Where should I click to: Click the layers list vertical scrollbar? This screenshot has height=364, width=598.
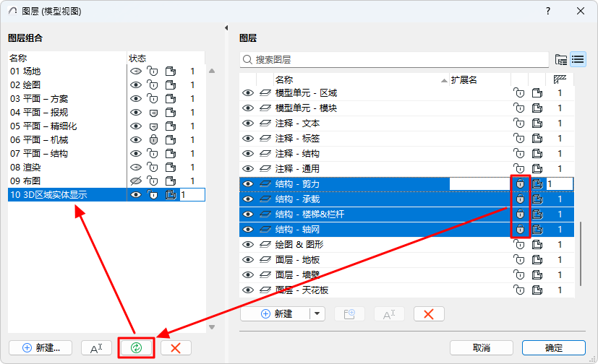(581, 253)
